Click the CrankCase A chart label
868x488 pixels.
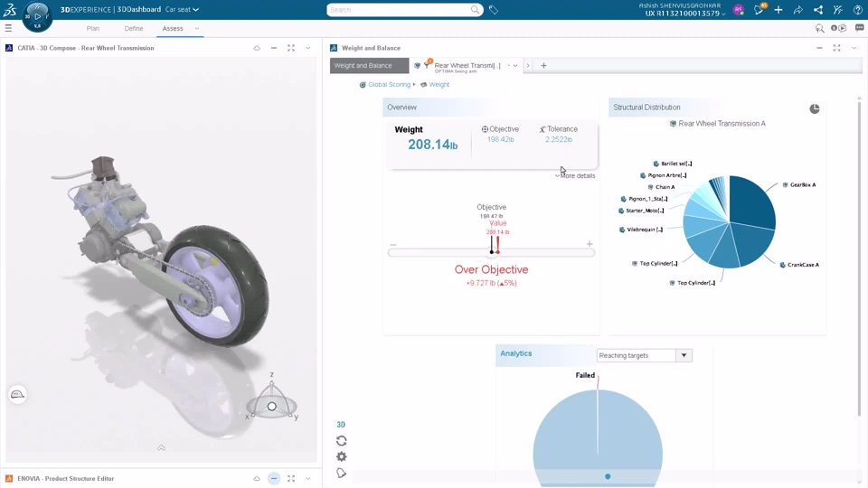pyautogui.click(x=803, y=265)
